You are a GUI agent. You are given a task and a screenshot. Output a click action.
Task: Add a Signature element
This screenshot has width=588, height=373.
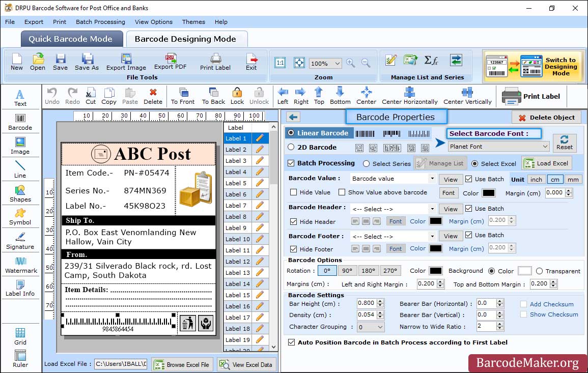20,241
